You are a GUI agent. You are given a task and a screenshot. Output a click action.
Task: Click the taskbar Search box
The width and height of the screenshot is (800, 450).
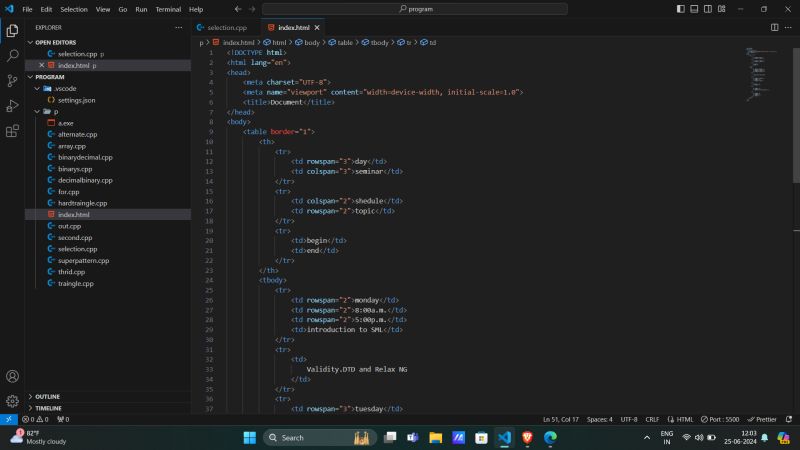click(319, 438)
